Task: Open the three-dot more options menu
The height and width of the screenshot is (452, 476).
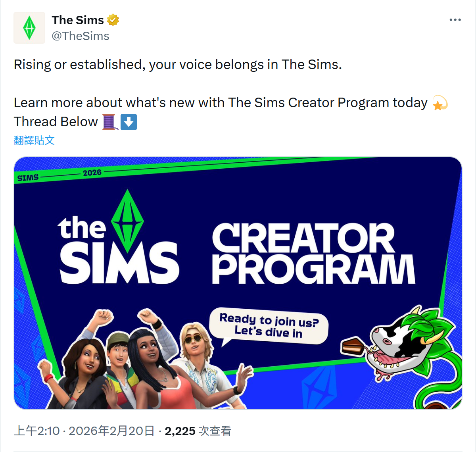Action: pyautogui.click(x=455, y=20)
